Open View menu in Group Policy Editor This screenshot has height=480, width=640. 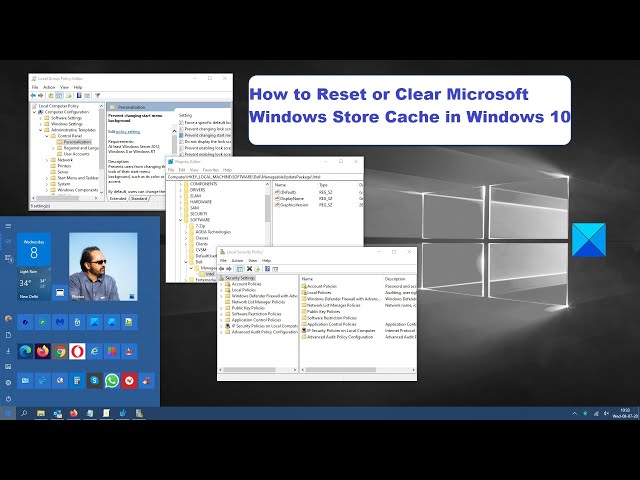click(64, 87)
